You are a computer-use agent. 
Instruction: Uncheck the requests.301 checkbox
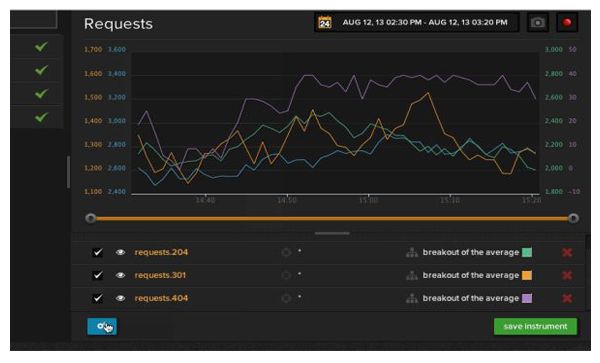pyautogui.click(x=98, y=275)
